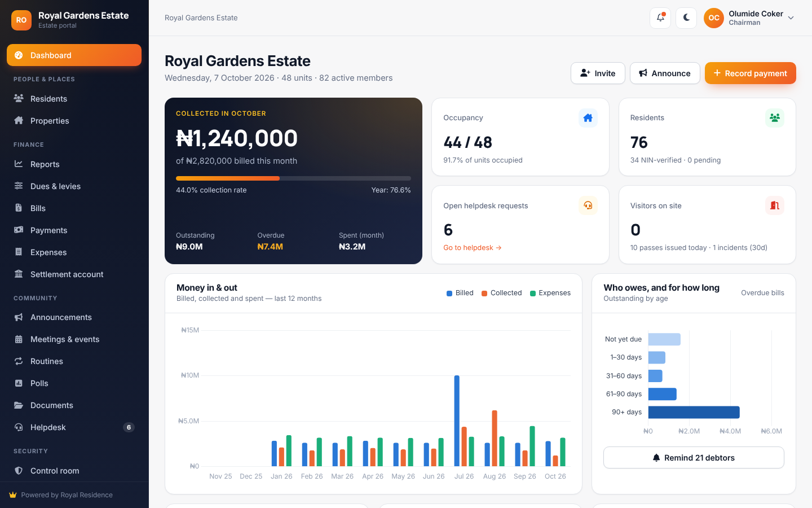Open Reports from the Finance section
The height and width of the screenshot is (508, 812).
click(74, 164)
